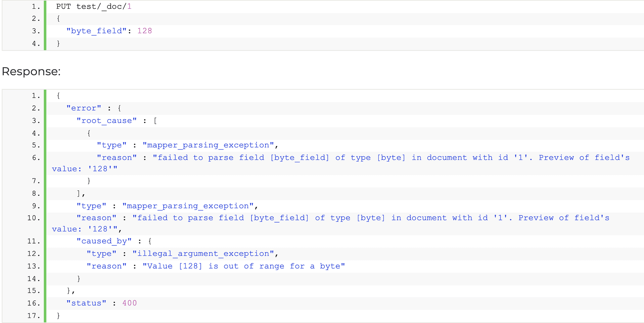This screenshot has width=644, height=323.
Task: Click the root_cause array key
Action: click(x=107, y=121)
